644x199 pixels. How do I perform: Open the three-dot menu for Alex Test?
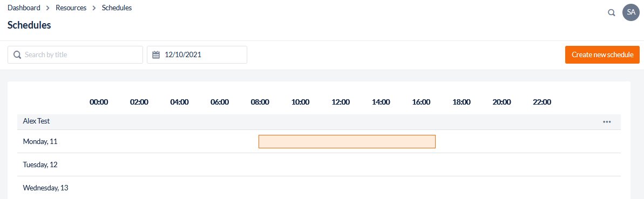point(607,121)
